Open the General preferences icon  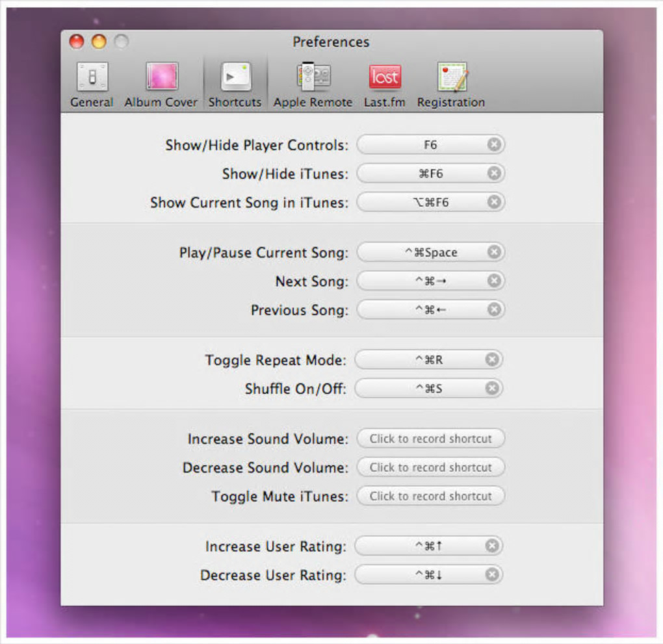click(x=92, y=78)
